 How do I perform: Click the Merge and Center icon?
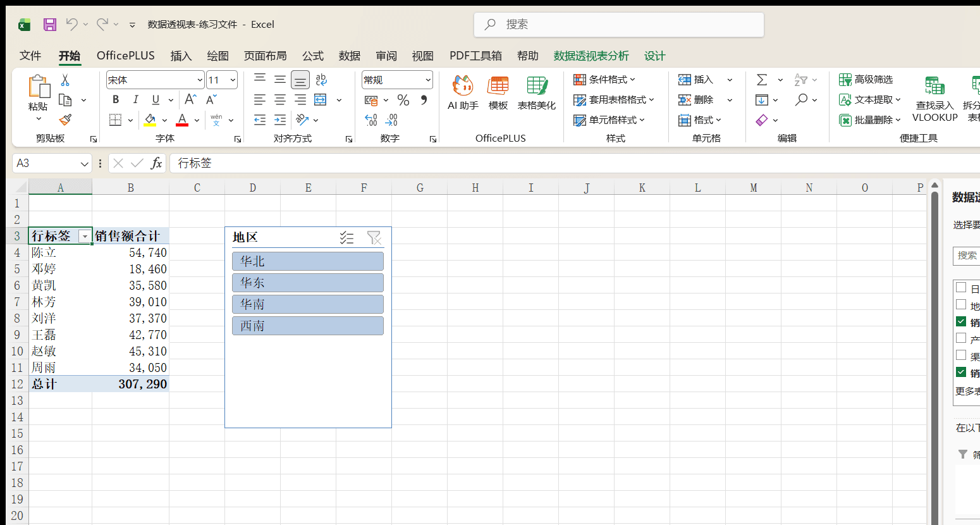[321, 99]
